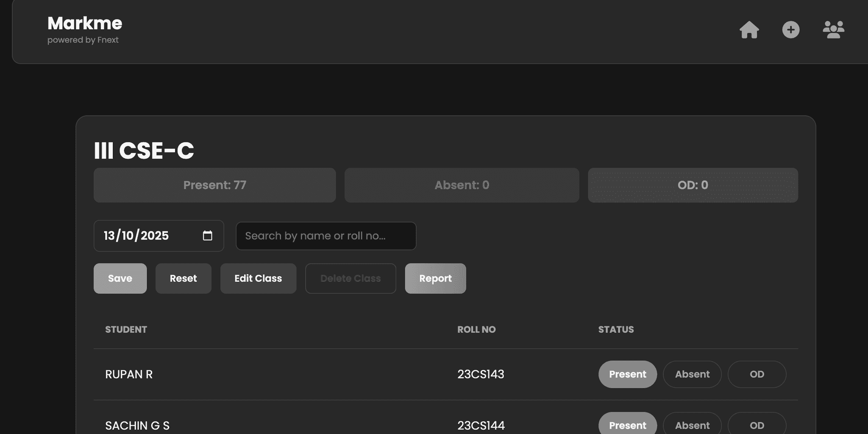Focus the search by name or roll no field

(x=326, y=236)
